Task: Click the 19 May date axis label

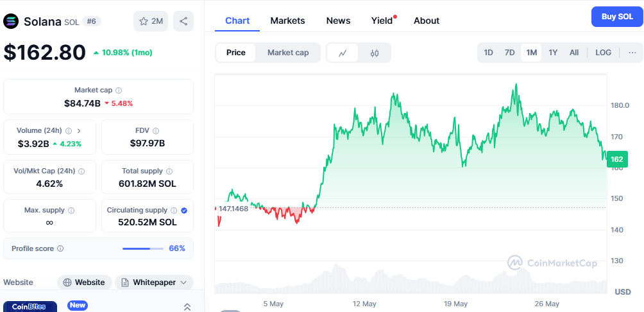Action: click(456, 304)
